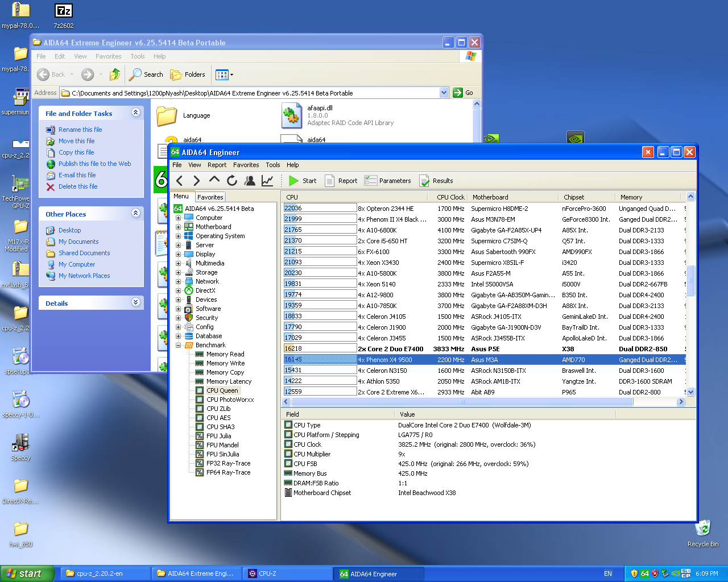Viewport: 728px width, 582px height.
Task: Click the Delete this file link
Action: (x=78, y=186)
